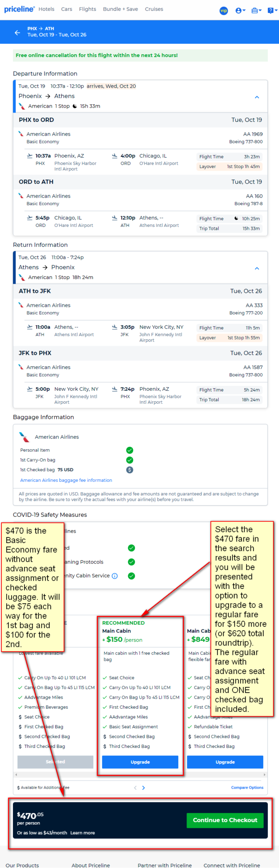The width and height of the screenshot is (279, 868).
Task: Open the VIP badge icon
Action: [x=224, y=10]
